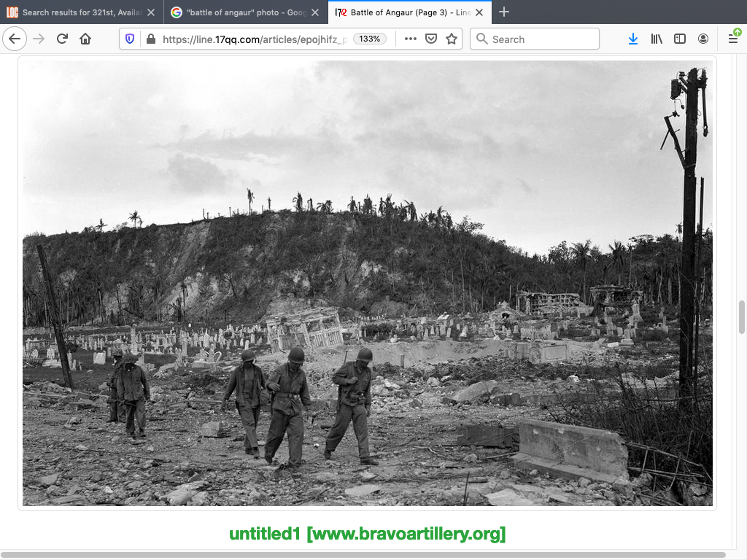Switch to the Library of Congress search results tab
Screen dimensions: 747x560
[x=80, y=12]
